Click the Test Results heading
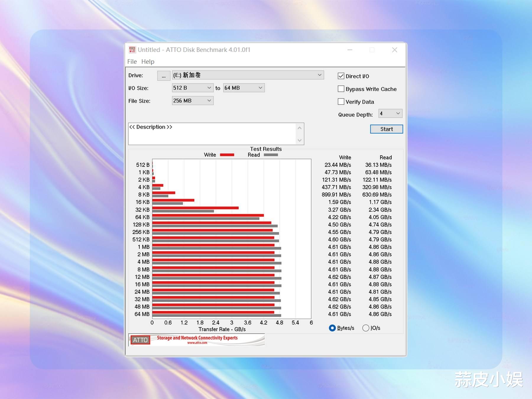This screenshot has width=532, height=399. point(266,149)
